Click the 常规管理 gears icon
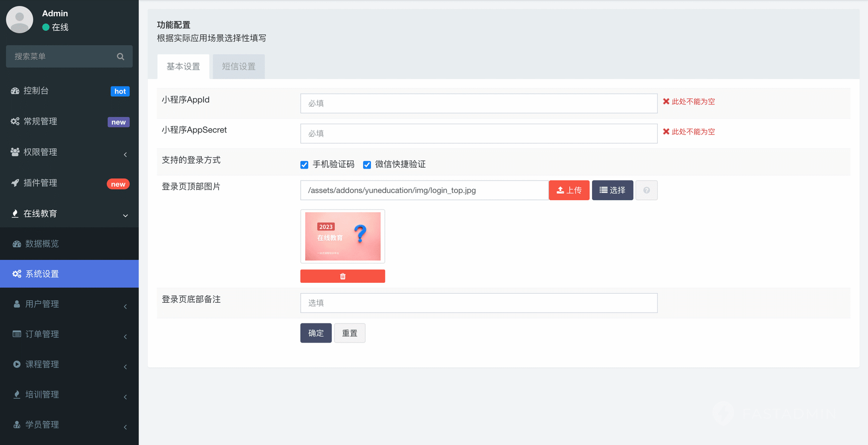 pos(15,122)
